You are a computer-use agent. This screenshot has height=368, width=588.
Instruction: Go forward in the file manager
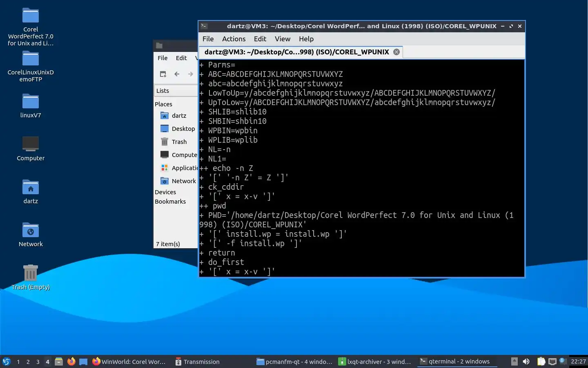pyautogui.click(x=190, y=74)
